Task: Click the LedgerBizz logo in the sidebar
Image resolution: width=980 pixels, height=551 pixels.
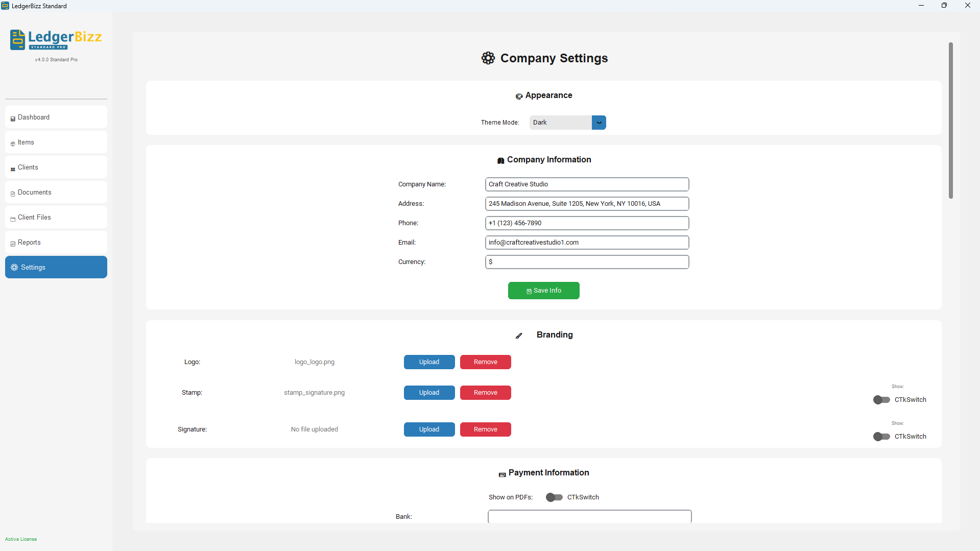Action: (x=56, y=40)
